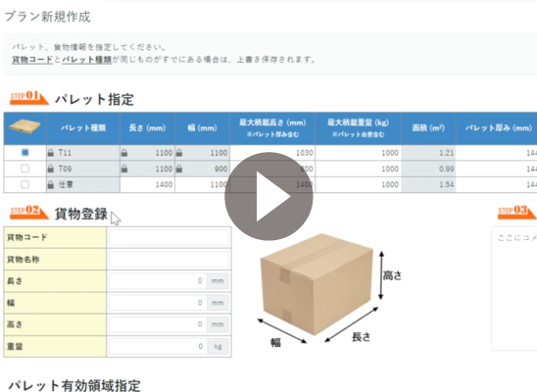Focus the 長さ mm input field
537x392 pixels.
point(158,281)
